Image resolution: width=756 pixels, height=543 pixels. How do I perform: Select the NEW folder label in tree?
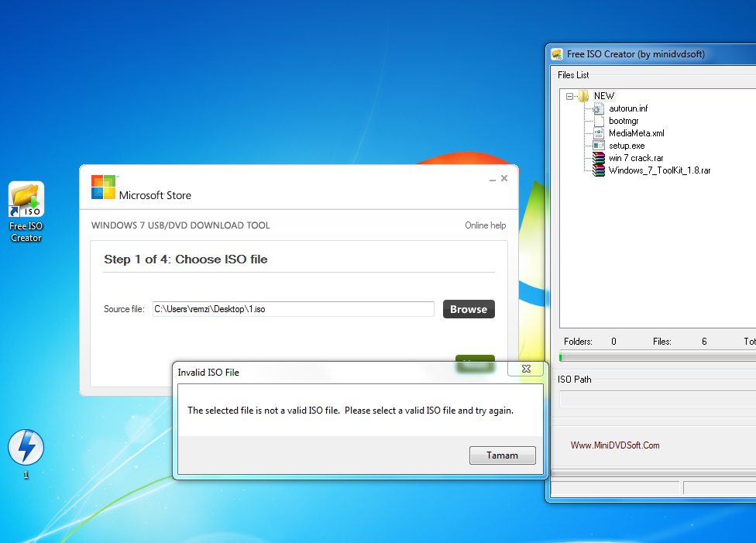click(603, 96)
